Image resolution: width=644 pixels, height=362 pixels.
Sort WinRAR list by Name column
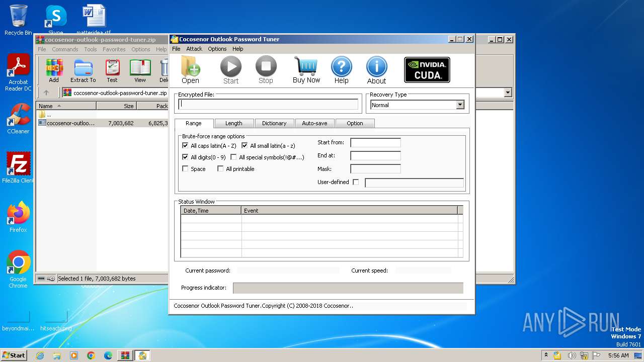click(66, 106)
